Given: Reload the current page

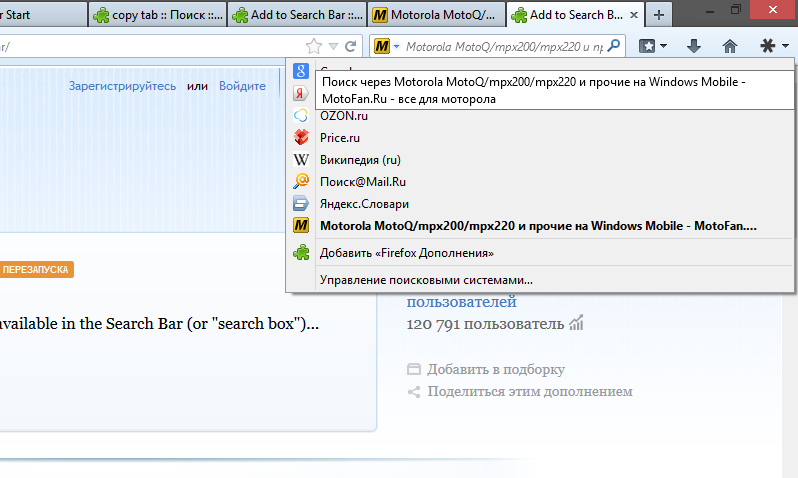Looking at the screenshot, I should pos(351,46).
